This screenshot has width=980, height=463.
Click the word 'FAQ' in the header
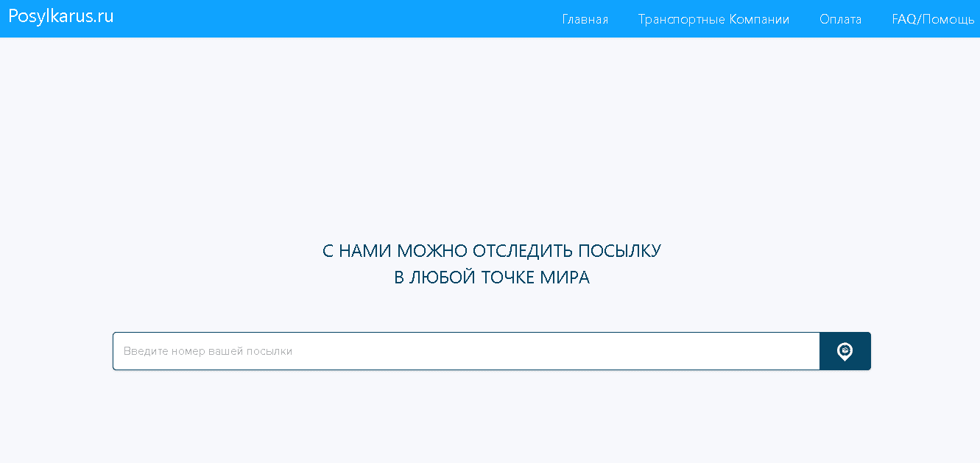[x=903, y=19]
